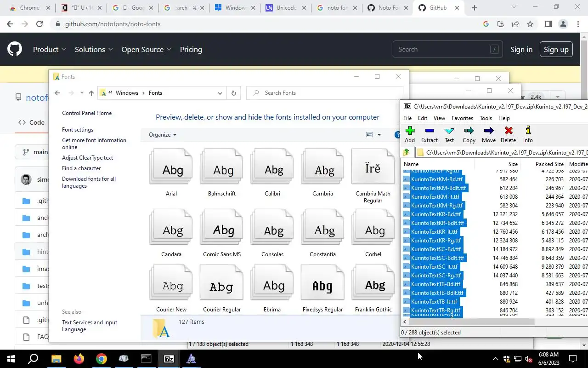Click the Fonts window up arrow
Image resolution: width=588 pixels, height=368 pixels.
coord(91,93)
